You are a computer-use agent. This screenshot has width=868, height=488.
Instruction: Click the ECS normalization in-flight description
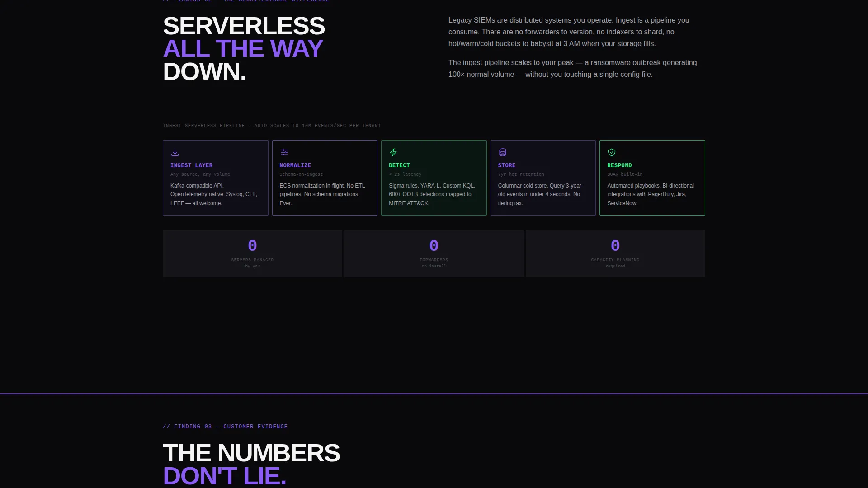[322, 194]
